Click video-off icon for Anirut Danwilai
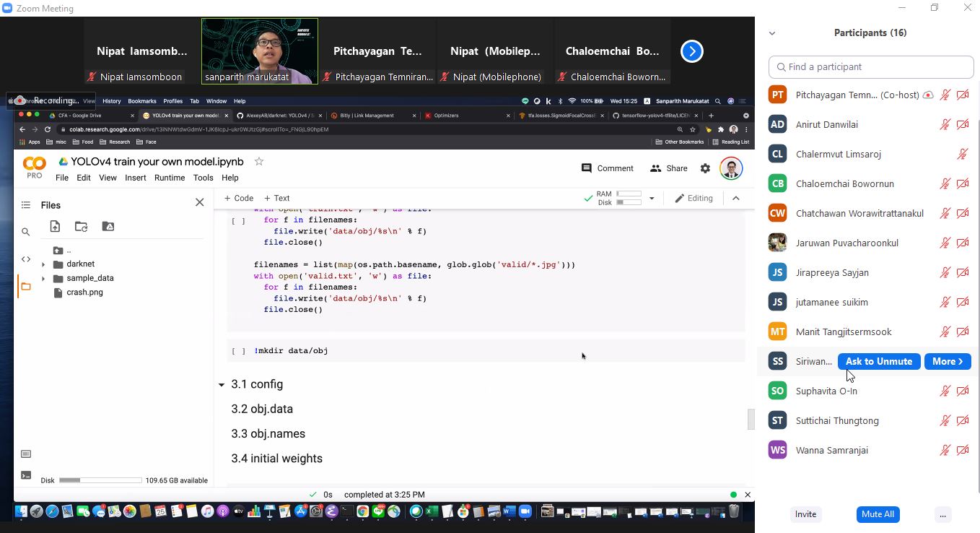The height and width of the screenshot is (533, 980). (x=963, y=124)
